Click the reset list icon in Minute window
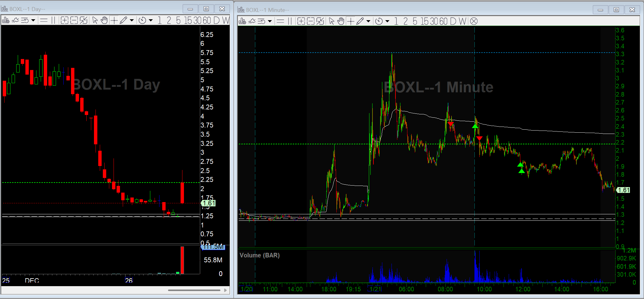 click(261, 21)
